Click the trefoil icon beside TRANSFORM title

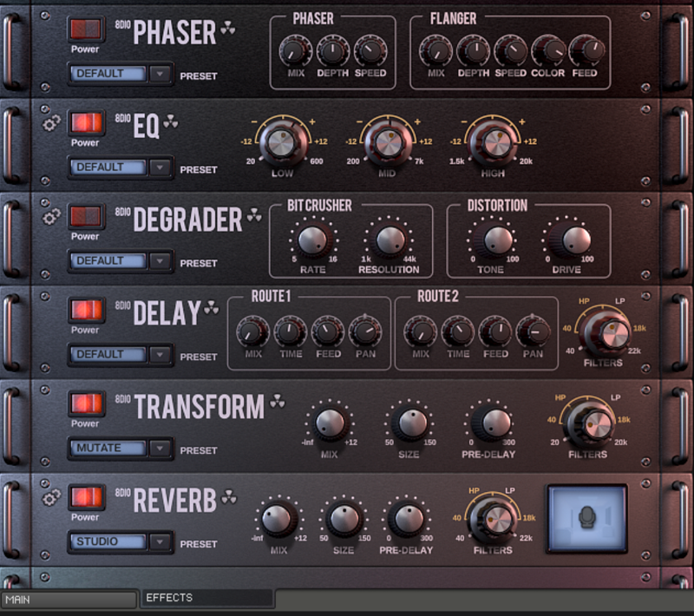(278, 401)
